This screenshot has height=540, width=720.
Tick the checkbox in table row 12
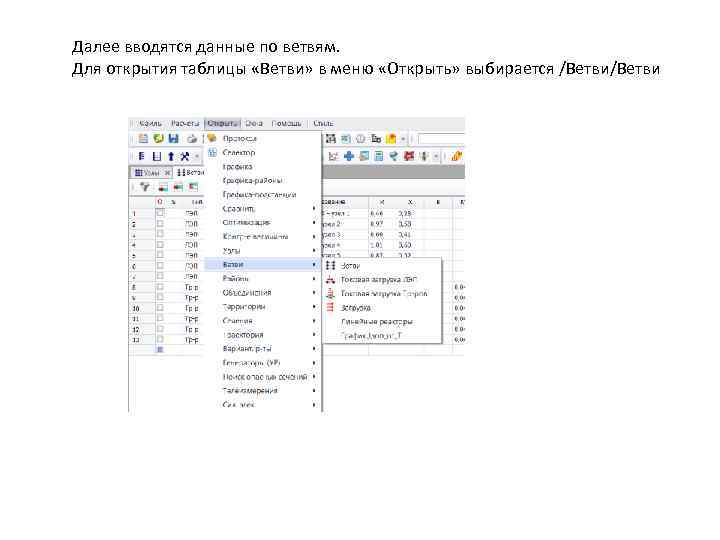coord(160,329)
